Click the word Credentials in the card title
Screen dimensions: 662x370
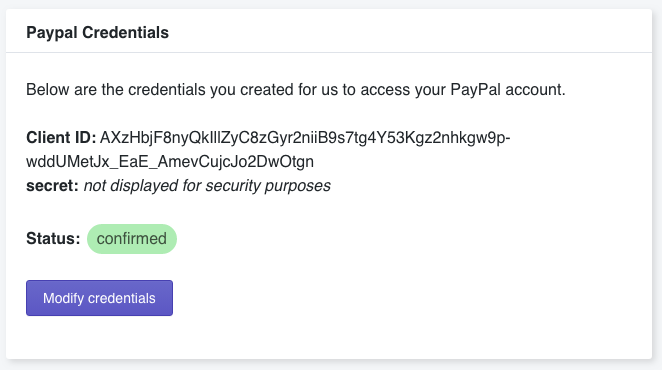[125, 33]
